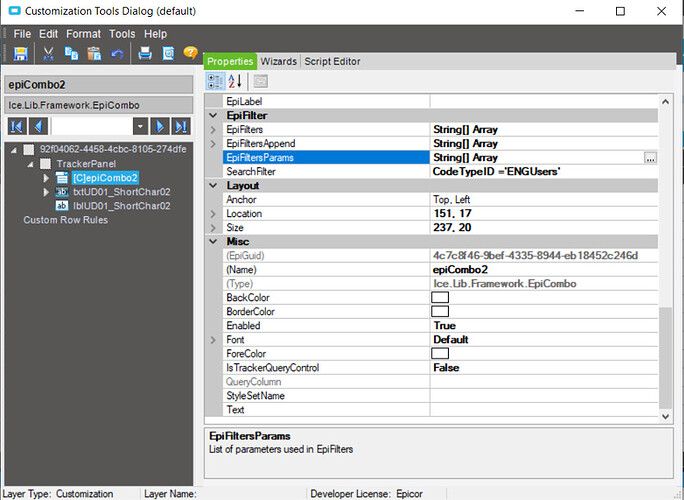This screenshot has height=500, width=684.
Task: Go to previous control arrow
Action: click(x=38, y=127)
